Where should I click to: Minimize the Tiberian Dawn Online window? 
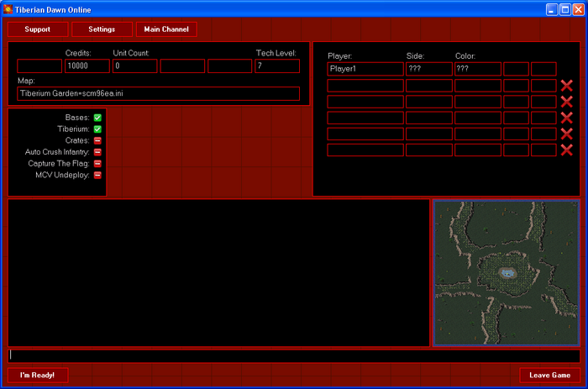(552, 10)
